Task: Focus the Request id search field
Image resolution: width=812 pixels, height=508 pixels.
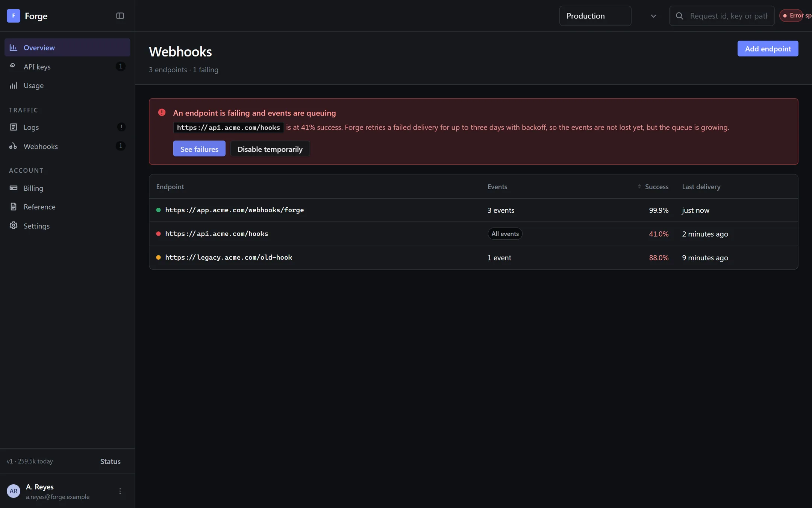Action: pos(722,16)
